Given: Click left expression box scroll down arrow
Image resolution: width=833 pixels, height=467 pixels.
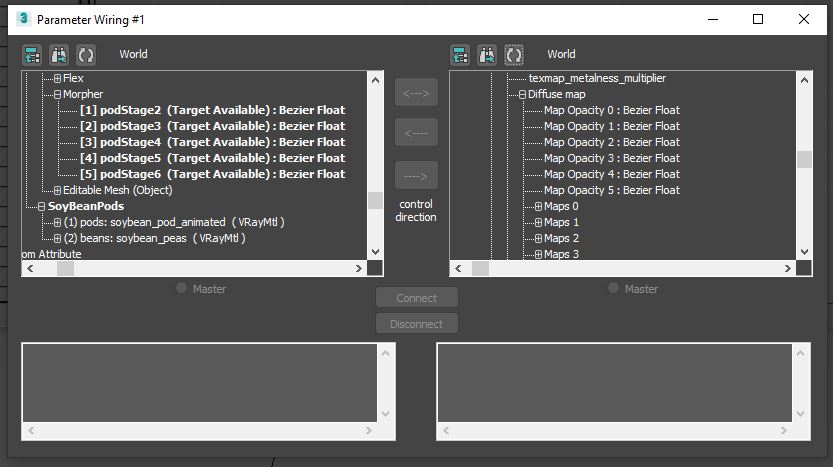Looking at the screenshot, I should tap(386, 413).
